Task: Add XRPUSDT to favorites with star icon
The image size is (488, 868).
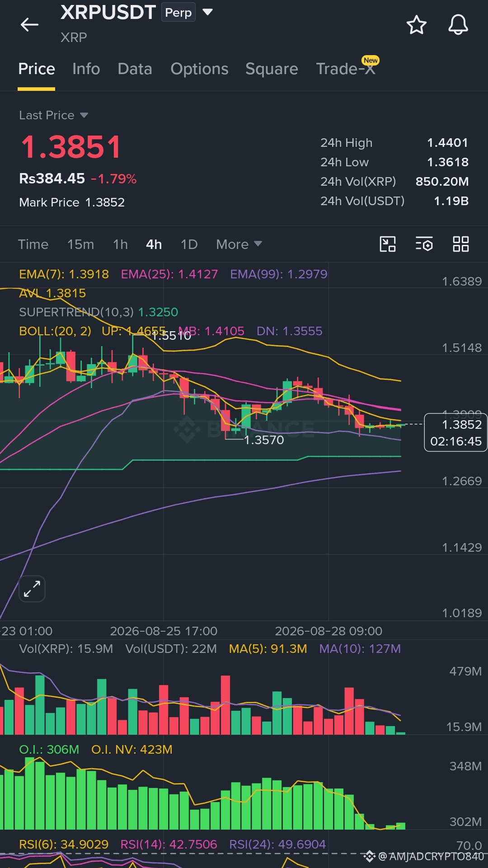Action: pos(416,24)
